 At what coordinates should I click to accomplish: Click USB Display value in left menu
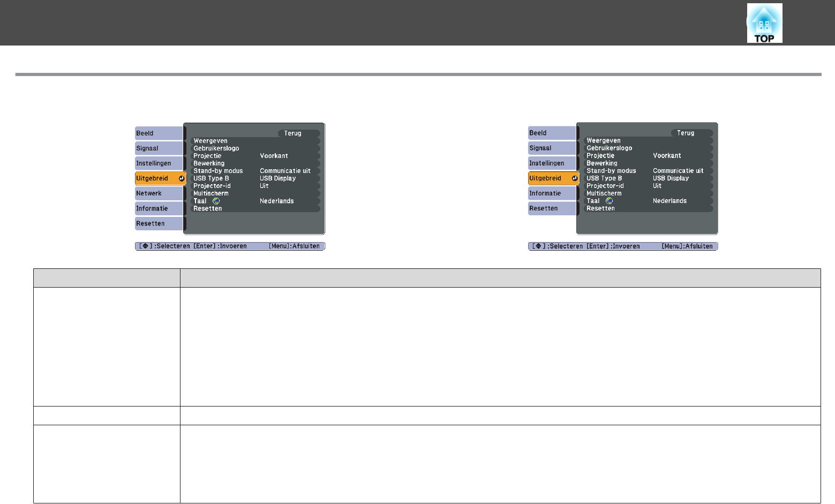277,178
